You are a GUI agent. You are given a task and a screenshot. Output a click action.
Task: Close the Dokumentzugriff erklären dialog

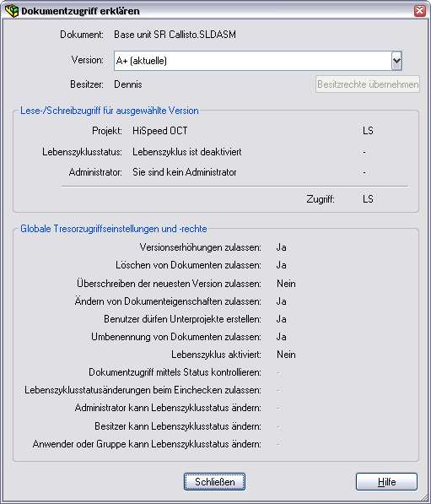pyautogui.click(x=420, y=11)
